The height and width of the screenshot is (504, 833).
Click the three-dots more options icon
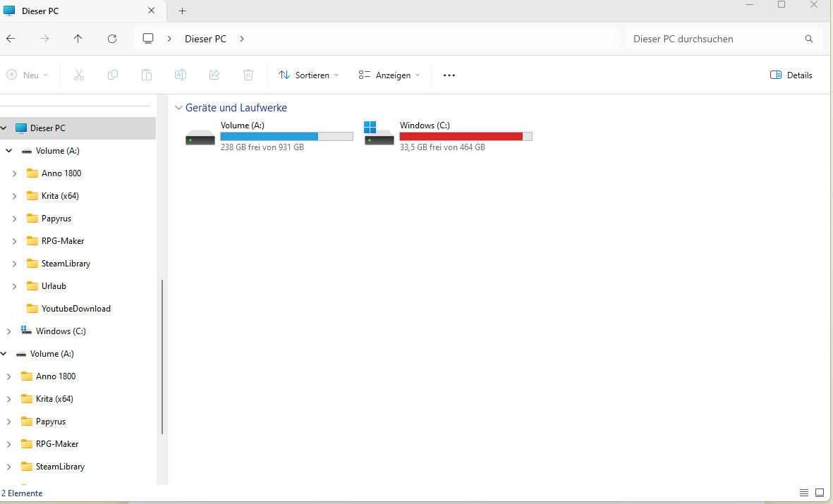[x=449, y=75]
